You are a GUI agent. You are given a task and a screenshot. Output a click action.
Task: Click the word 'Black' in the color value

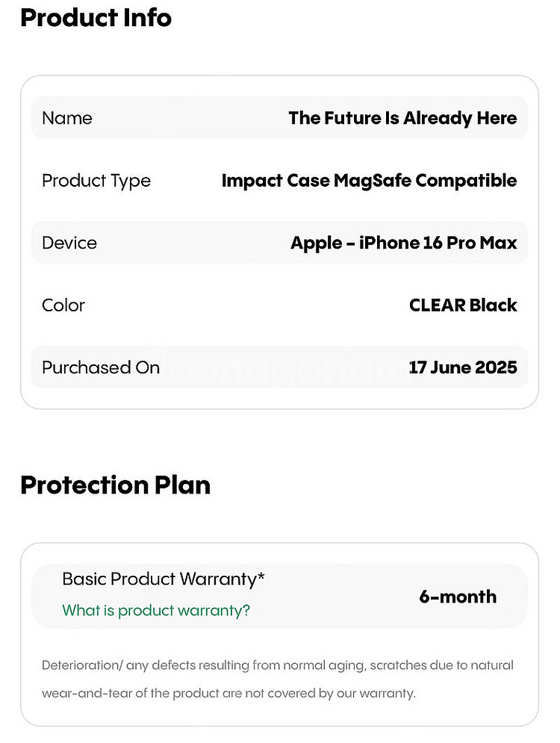pos(494,305)
